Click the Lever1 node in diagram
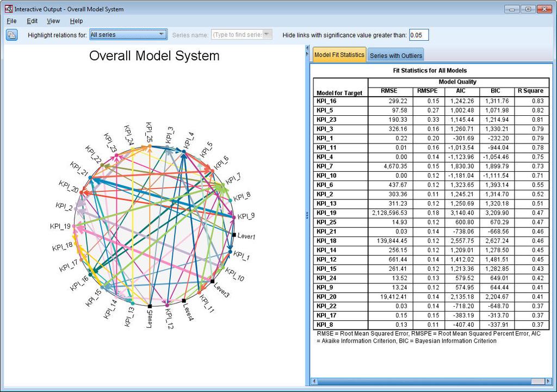This screenshot has height=392, width=557. (x=234, y=235)
